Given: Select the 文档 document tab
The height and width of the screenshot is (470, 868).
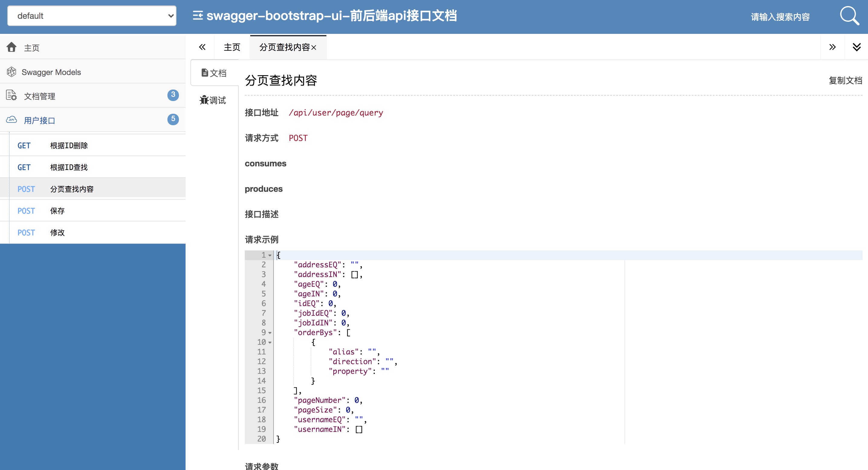Looking at the screenshot, I should point(214,73).
